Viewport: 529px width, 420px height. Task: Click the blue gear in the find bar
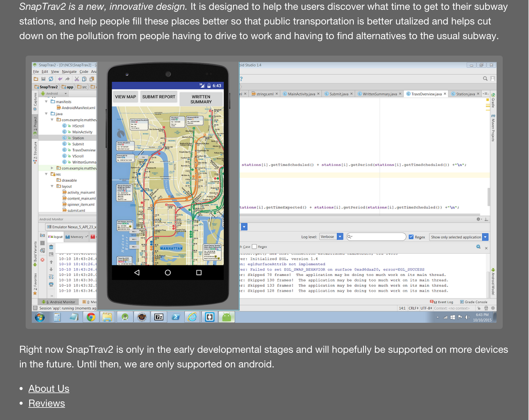coord(478,247)
